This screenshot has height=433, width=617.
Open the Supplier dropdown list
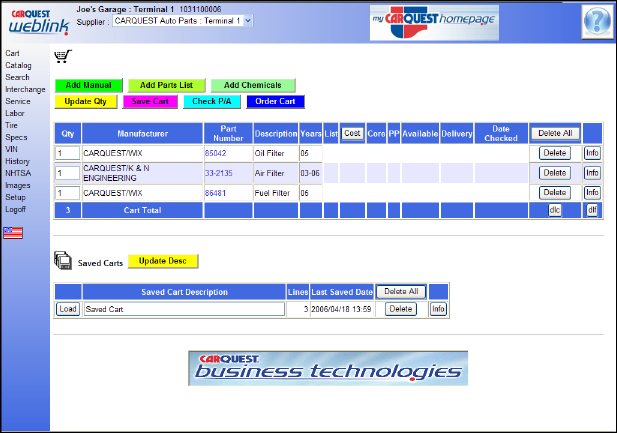click(x=183, y=21)
